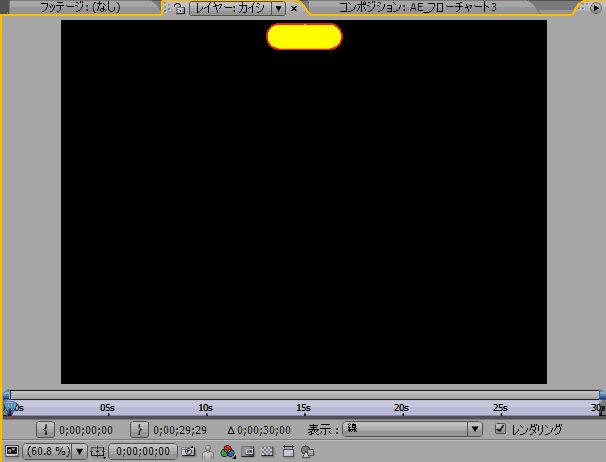Click the out point time 0;00;29;29 text
The image size is (606, 462).
(180, 430)
